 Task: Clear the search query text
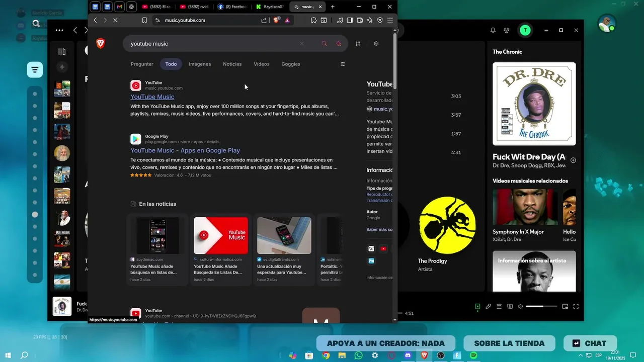pos(302,44)
